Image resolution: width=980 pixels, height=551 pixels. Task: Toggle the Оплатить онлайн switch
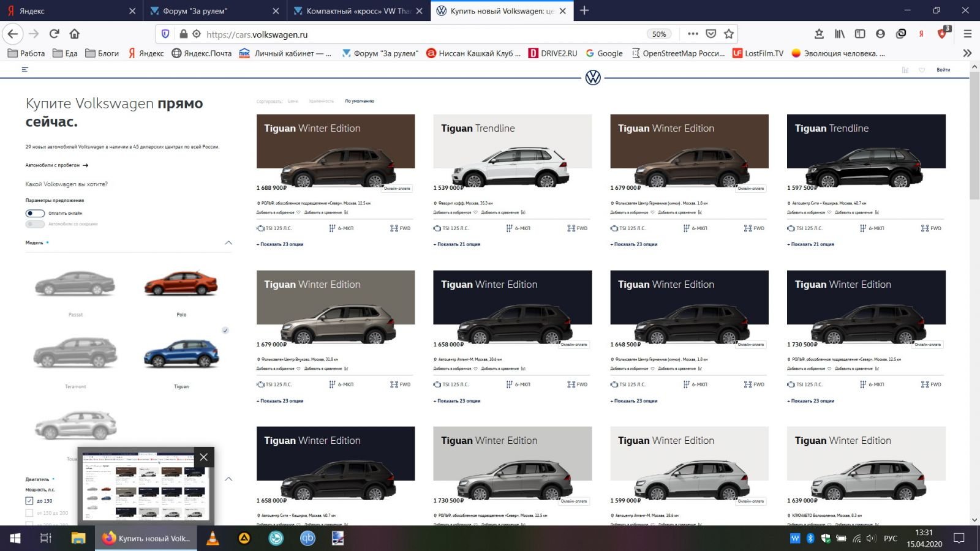pos(36,213)
